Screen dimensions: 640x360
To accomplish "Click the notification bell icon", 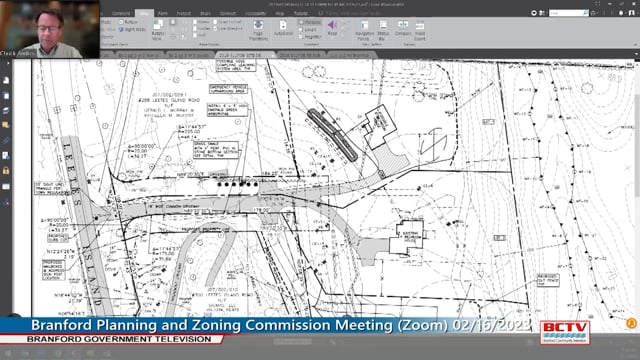I will pyautogui.click(x=621, y=13).
